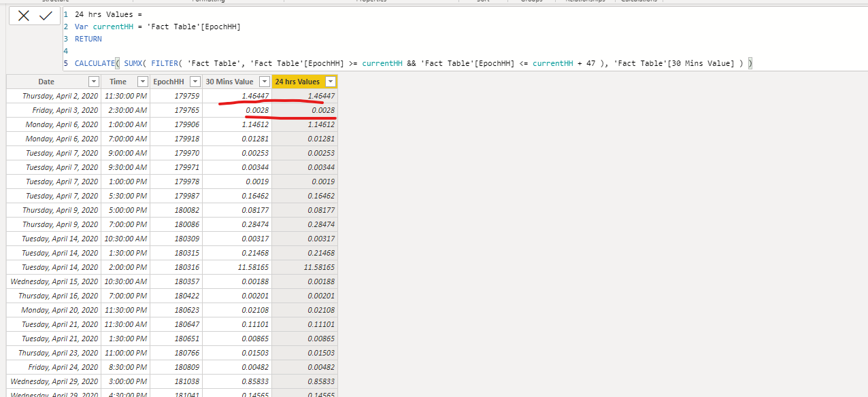Click the measure name '24 hrs Values ='
The width and height of the screenshot is (868, 397).
click(108, 14)
